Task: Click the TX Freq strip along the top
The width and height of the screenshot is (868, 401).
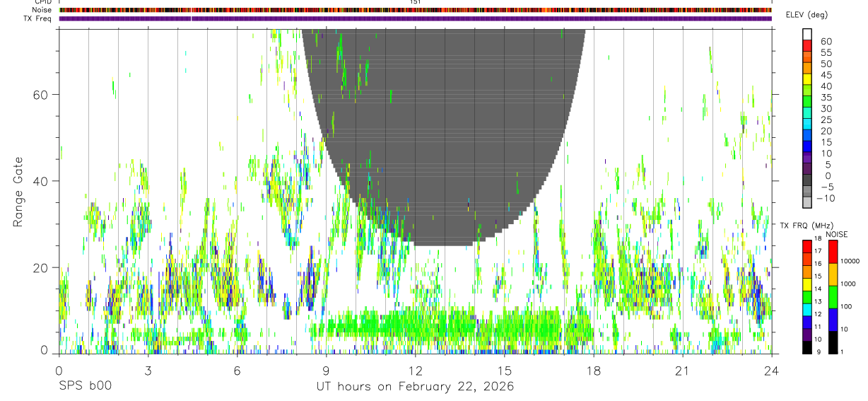Action: [415, 18]
